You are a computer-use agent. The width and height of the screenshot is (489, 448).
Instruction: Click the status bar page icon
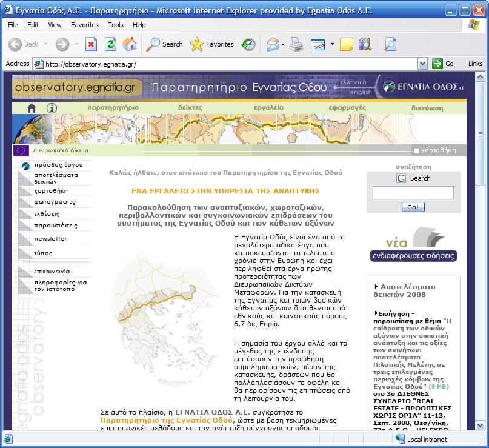point(8,439)
